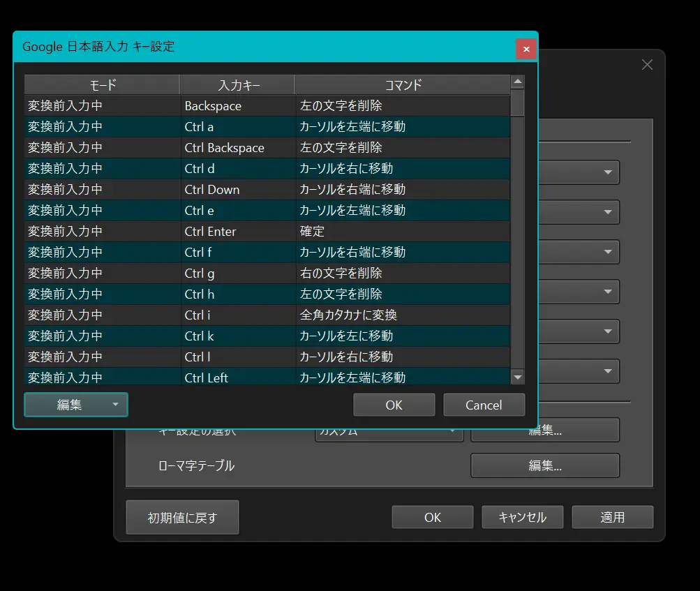
Task: Select the Ctrl Enter key cell
Action: (237, 232)
